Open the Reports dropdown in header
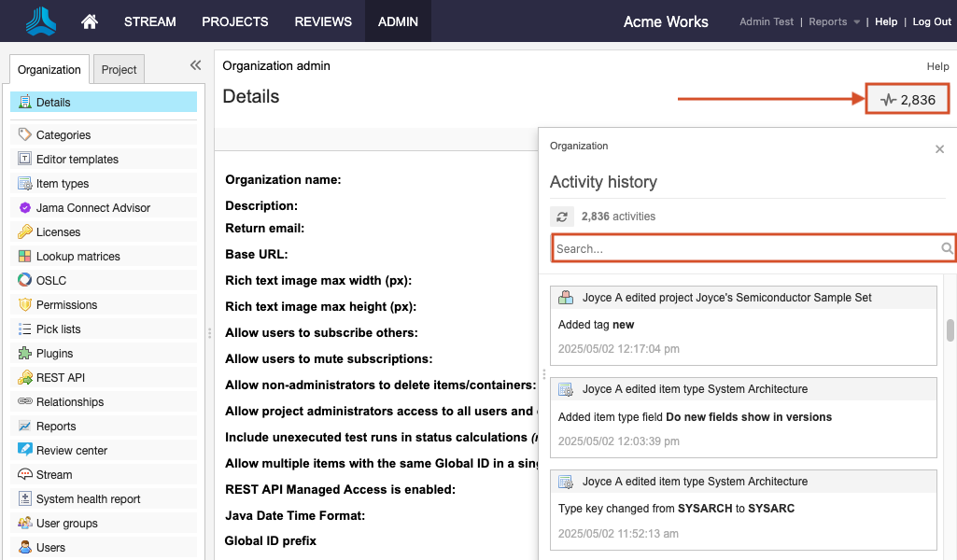The image size is (957, 560). (834, 21)
